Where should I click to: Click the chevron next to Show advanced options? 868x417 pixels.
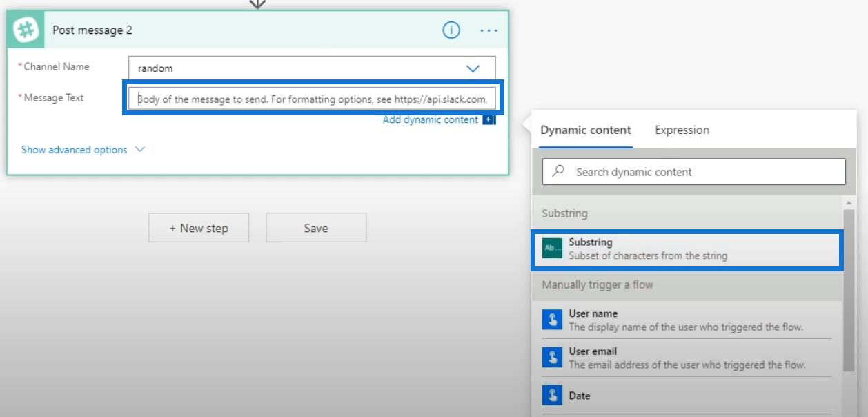140,149
